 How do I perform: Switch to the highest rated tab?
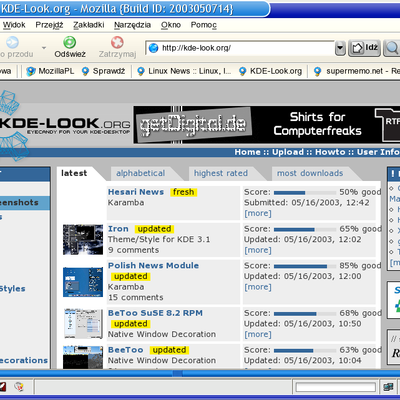click(x=221, y=173)
